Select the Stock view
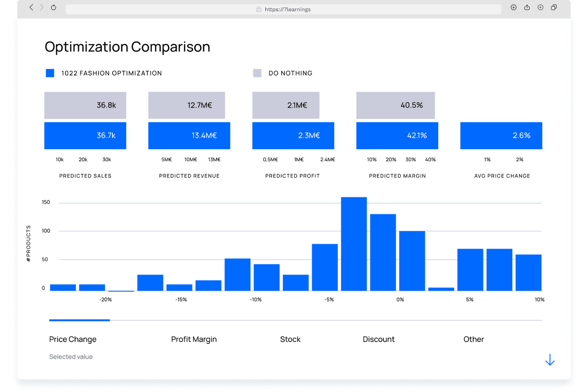Viewport: 588px width, 392px height. 290,339
